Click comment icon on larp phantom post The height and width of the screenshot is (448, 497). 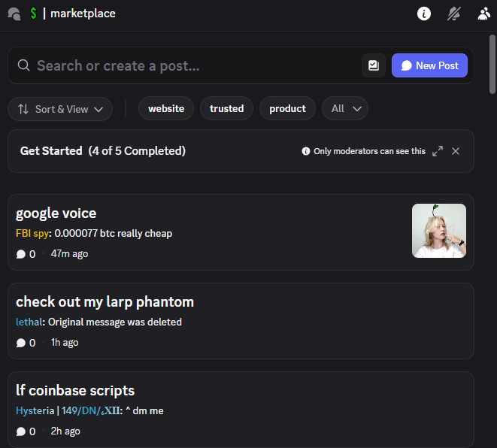click(x=21, y=343)
